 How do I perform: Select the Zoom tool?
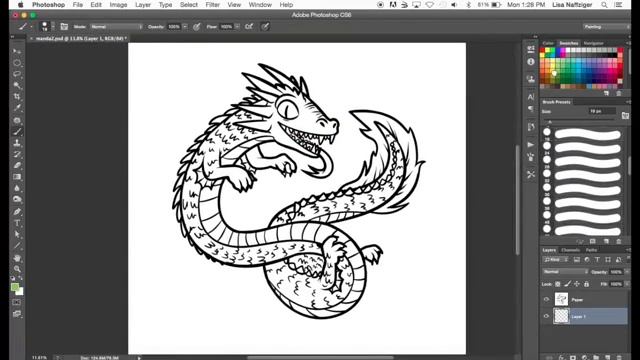17,269
